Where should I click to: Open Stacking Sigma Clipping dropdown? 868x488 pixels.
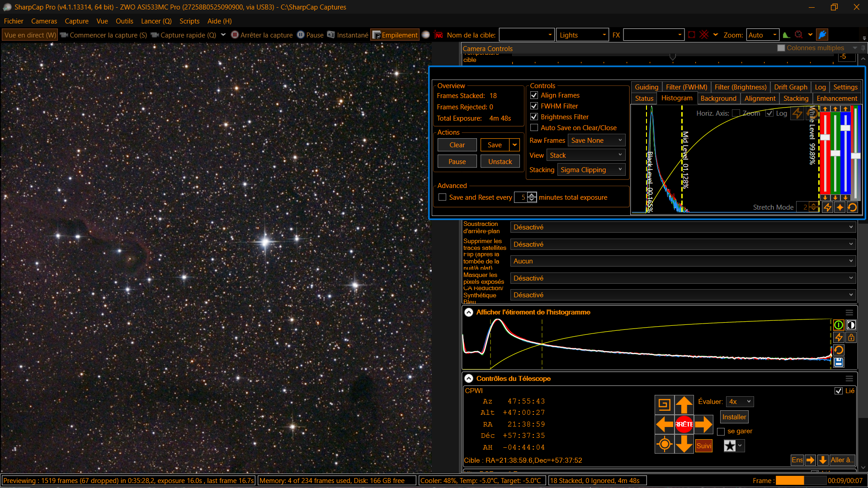point(591,170)
